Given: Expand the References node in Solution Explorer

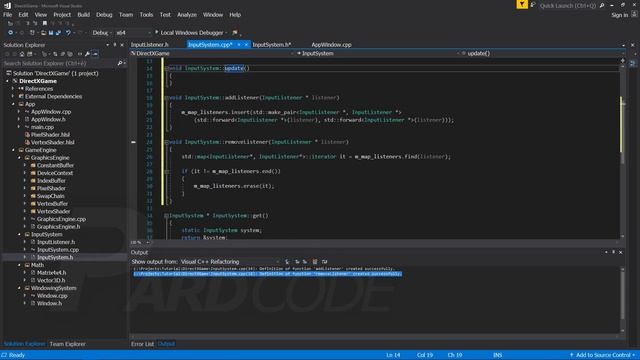Looking at the screenshot, I should (x=13, y=89).
